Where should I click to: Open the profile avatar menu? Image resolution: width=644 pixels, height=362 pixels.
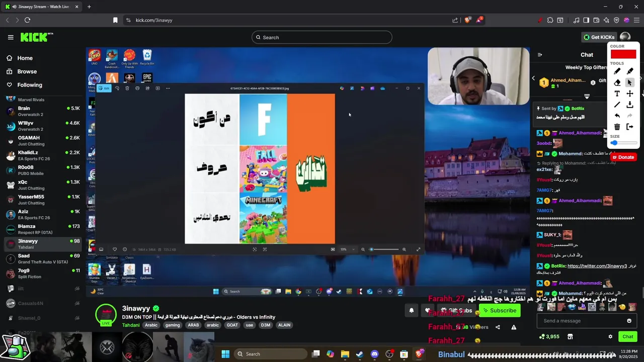[625, 37]
